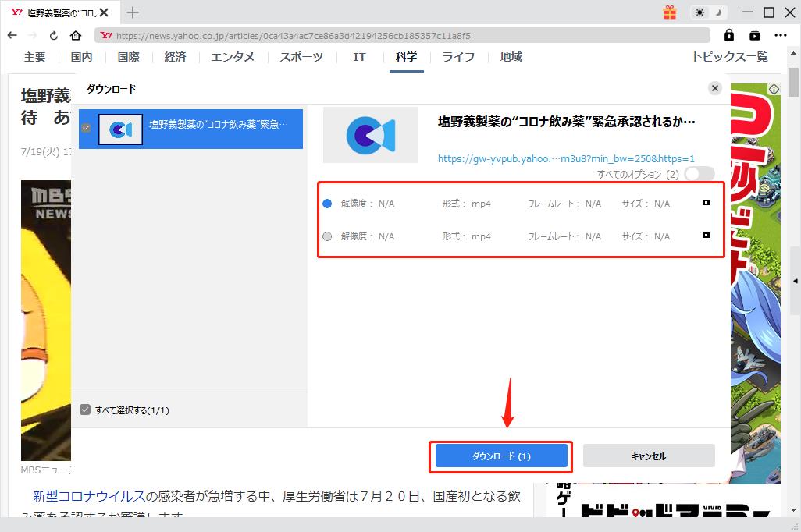Viewport: 801px width, 532px height.
Task: Select the second mp4 format radio option
Action: click(327, 236)
